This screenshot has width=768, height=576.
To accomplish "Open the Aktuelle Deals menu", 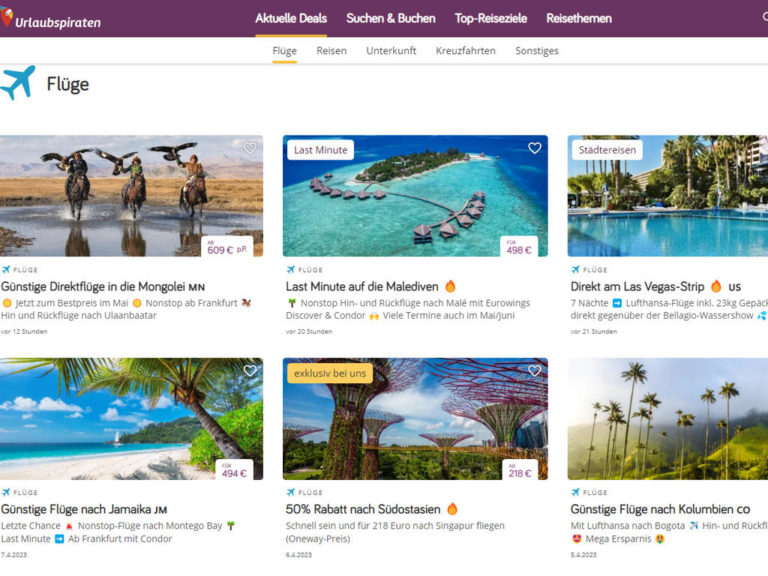I will tap(291, 19).
